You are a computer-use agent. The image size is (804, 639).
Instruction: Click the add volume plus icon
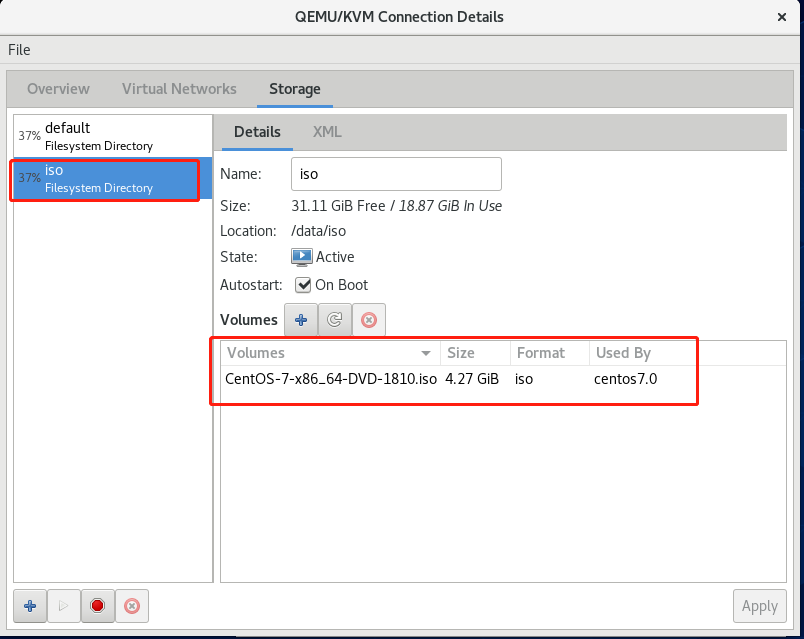[x=301, y=320]
